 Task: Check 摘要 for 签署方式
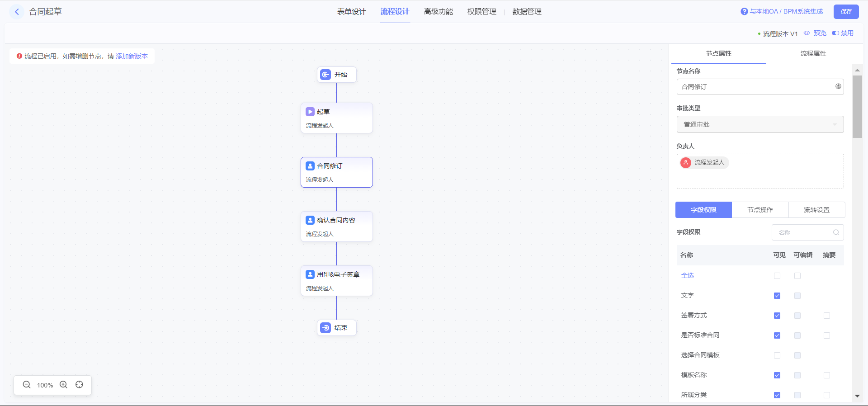827,316
